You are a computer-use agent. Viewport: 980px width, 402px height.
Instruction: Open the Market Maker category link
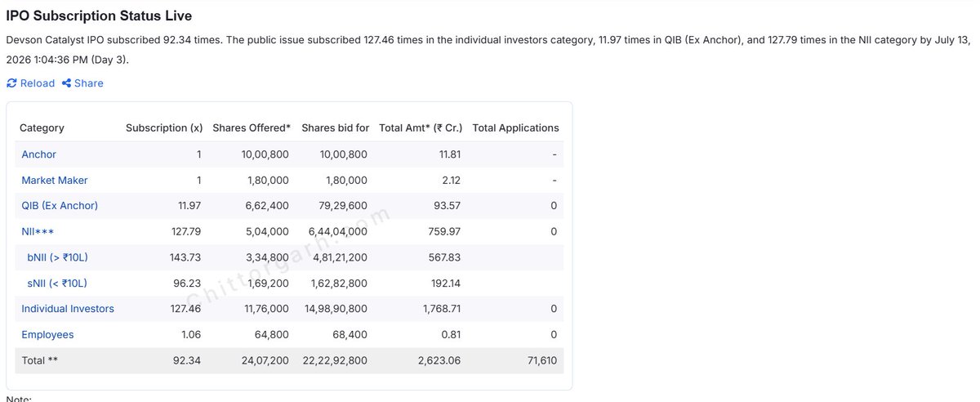click(x=55, y=180)
